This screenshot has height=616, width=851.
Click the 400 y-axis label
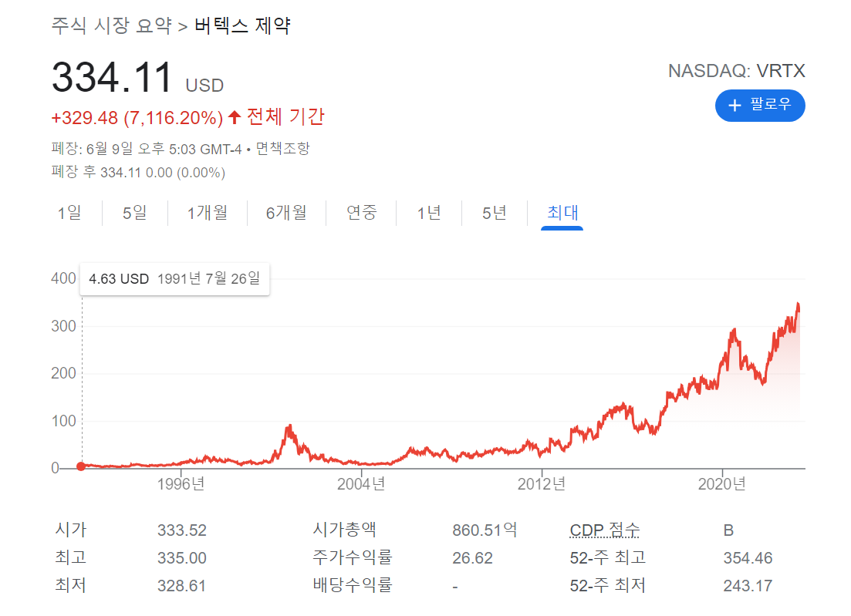point(63,279)
